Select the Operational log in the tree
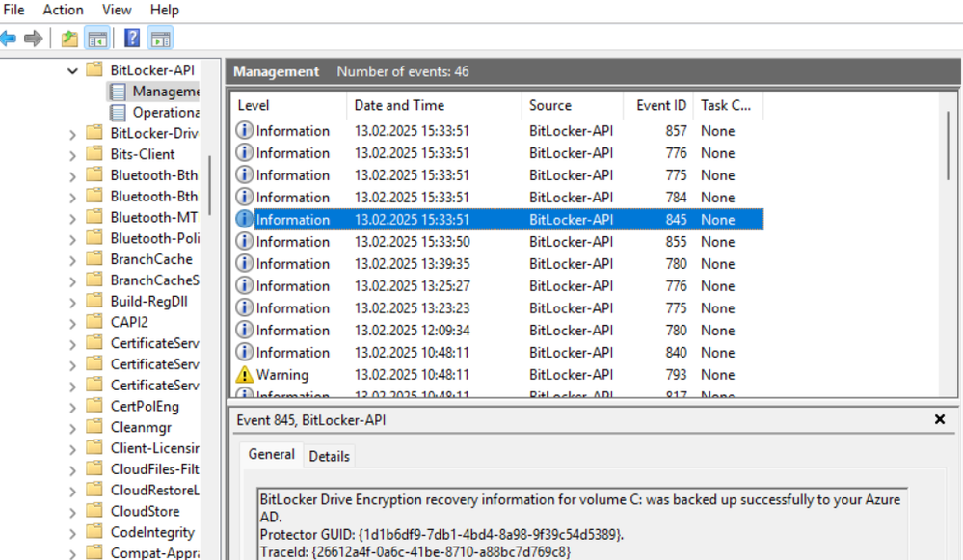Screen dimensions: 963x560 [x=155, y=113]
